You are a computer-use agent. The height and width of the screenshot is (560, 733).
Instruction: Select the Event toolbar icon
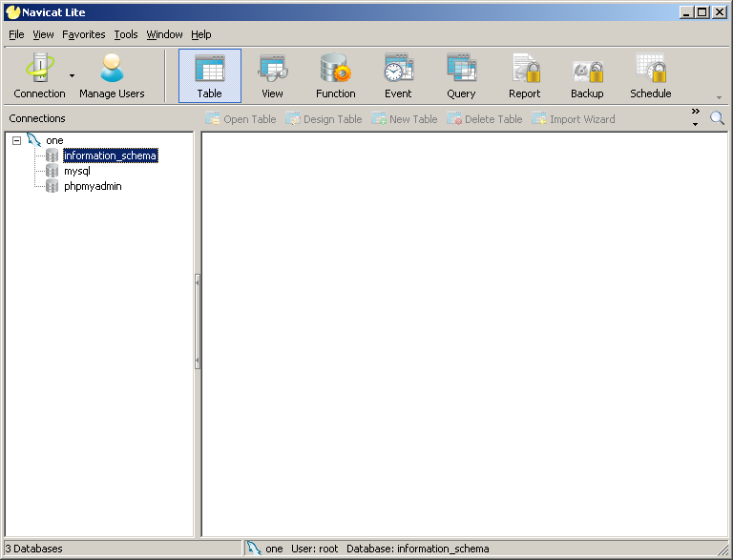click(398, 75)
